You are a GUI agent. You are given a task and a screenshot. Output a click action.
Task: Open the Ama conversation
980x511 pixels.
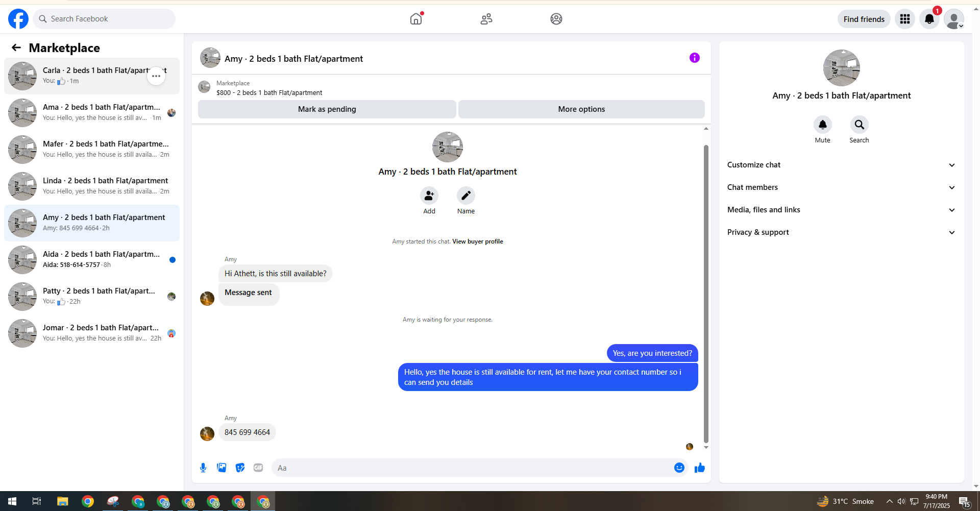92,113
